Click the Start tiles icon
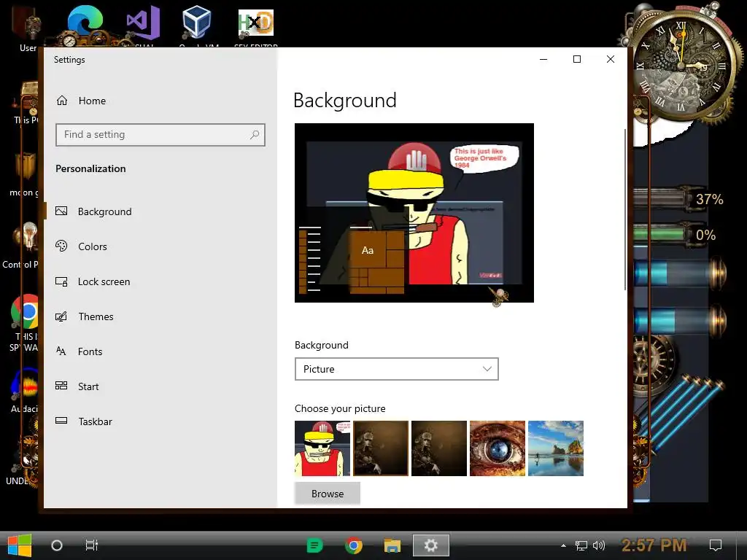Viewport: 747px width, 560px height. 61,385
